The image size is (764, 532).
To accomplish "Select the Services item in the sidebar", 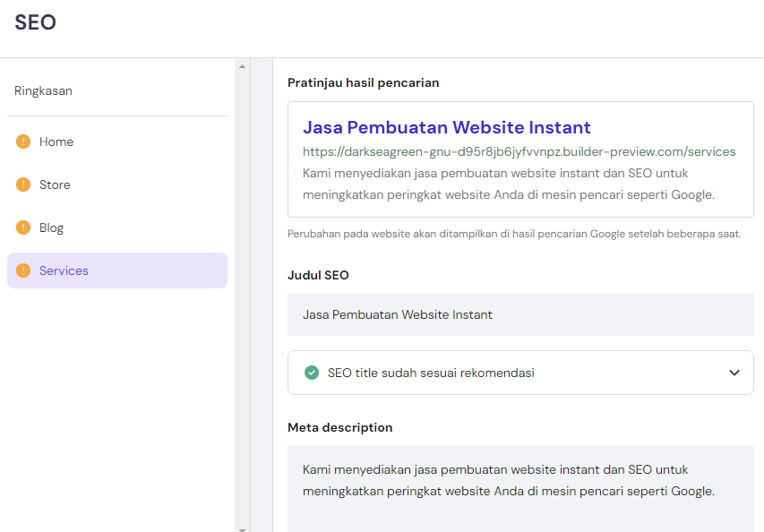I will (x=63, y=270).
